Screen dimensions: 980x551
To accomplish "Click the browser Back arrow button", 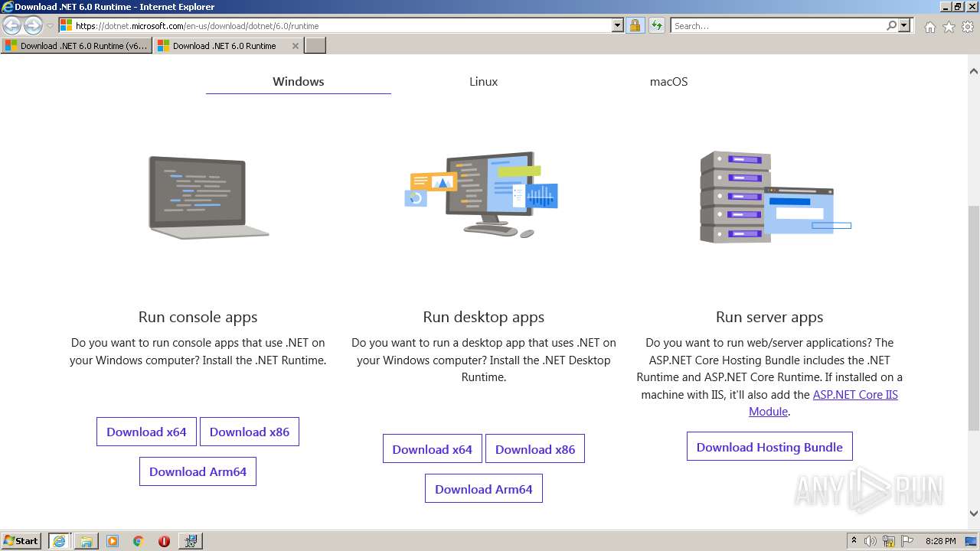I will [x=12, y=25].
